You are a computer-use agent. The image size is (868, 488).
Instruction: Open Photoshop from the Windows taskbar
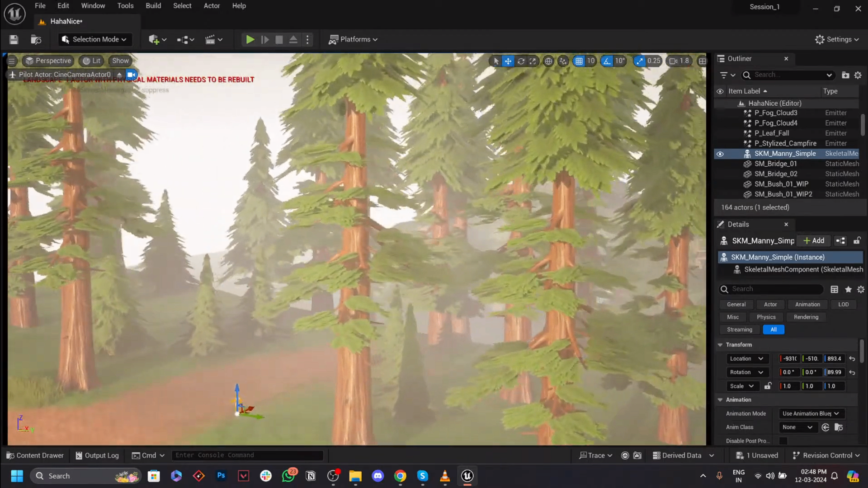(221, 476)
